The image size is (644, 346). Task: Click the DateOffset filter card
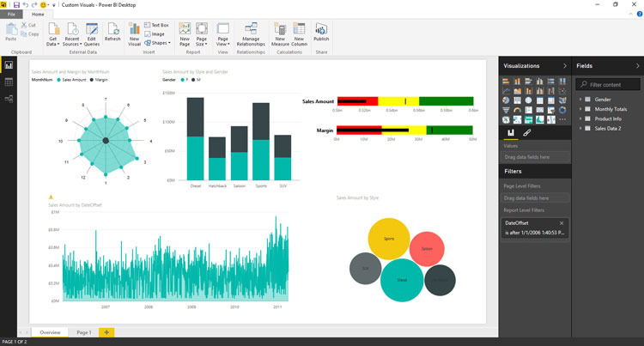535,228
